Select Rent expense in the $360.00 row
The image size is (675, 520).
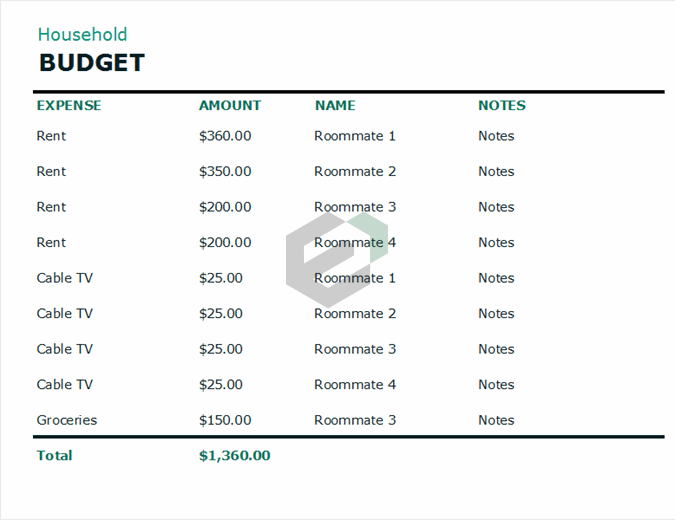pyautogui.click(x=51, y=136)
